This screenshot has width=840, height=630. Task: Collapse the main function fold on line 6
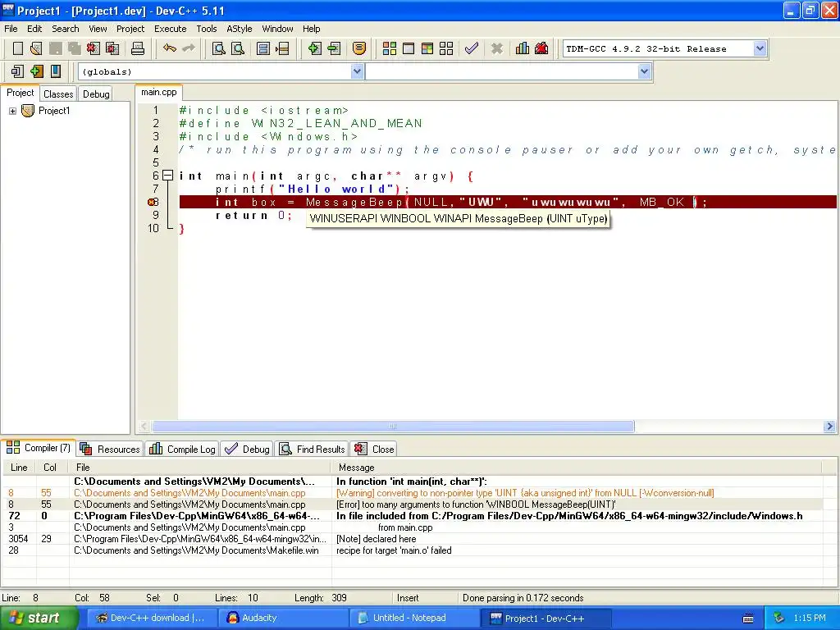click(x=167, y=176)
